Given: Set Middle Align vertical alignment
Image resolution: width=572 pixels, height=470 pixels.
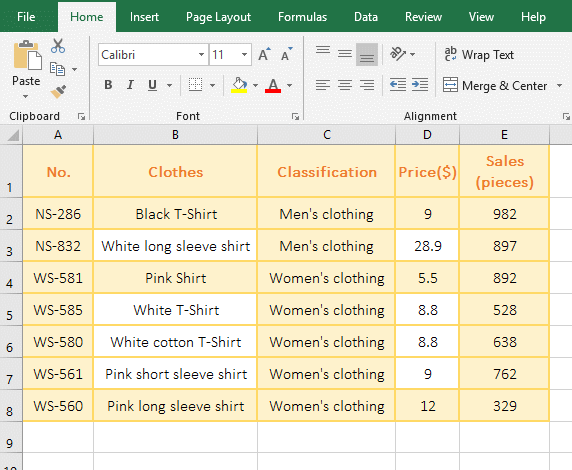Looking at the screenshot, I should [x=345, y=54].
